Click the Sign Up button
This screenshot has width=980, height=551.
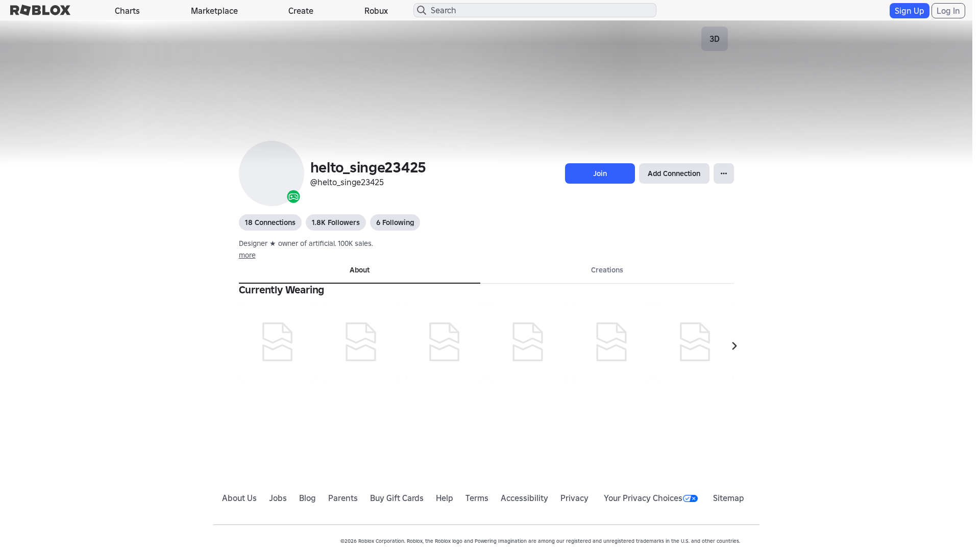coord(909,11)
